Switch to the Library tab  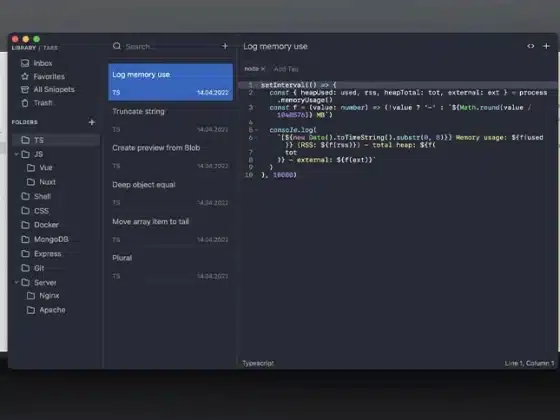pyautogui.click(x=24, y=48)
